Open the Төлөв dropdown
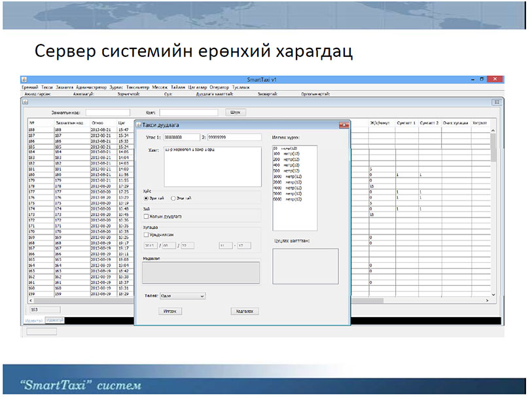Viewport: 532px width, 397px height. click(183, 295)
